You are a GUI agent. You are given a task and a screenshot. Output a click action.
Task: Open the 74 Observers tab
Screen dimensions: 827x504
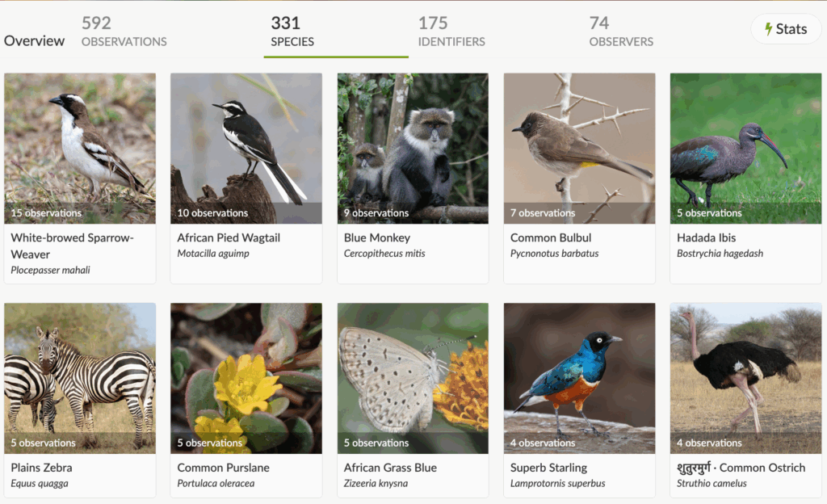(x=621, y=29)
